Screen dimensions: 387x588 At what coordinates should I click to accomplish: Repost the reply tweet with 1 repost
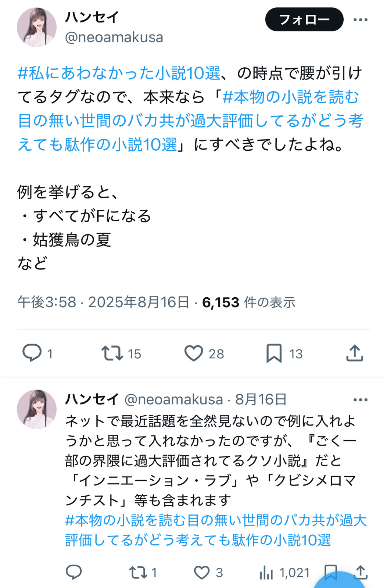138,572
